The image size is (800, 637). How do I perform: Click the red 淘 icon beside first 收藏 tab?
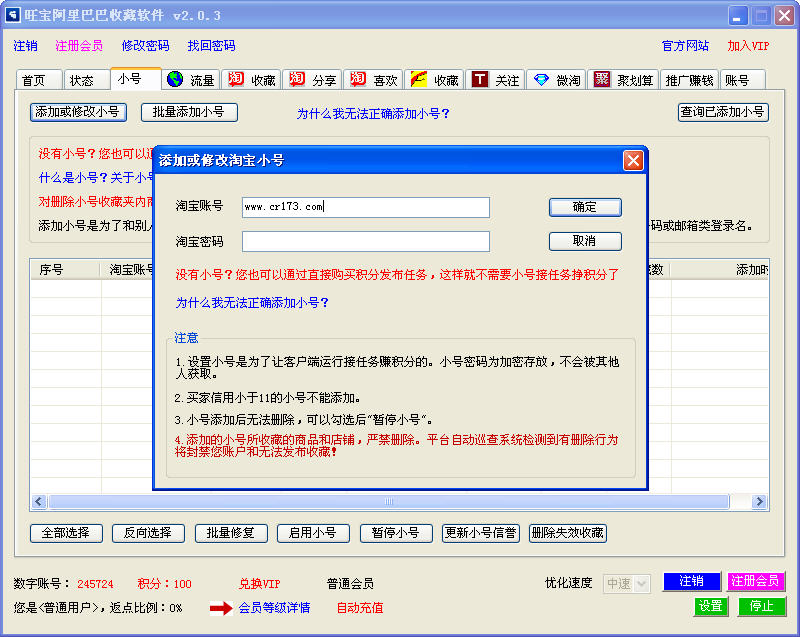point(235,79)
